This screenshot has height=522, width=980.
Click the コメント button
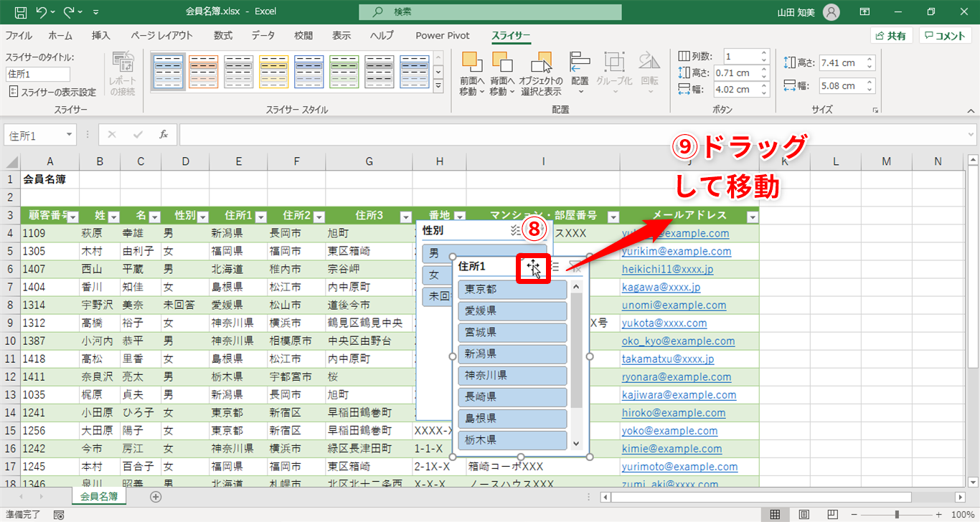[x=946, y=36]
